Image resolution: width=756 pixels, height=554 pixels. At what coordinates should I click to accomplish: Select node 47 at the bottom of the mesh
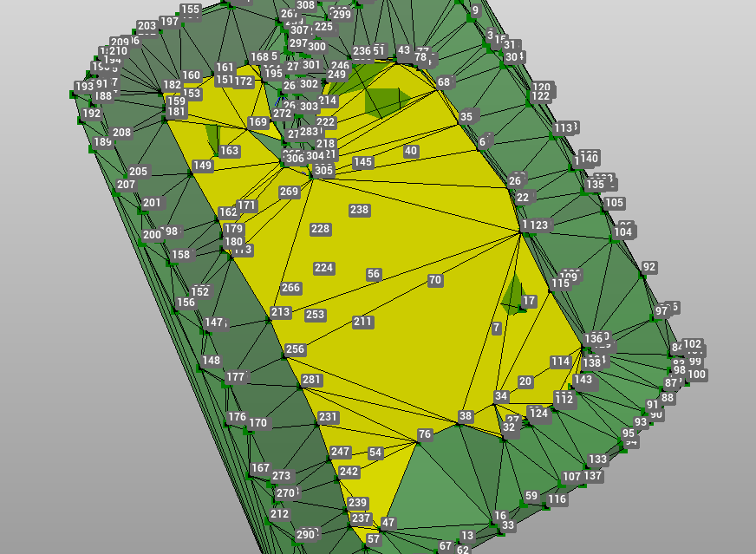[x=387, y=523]
